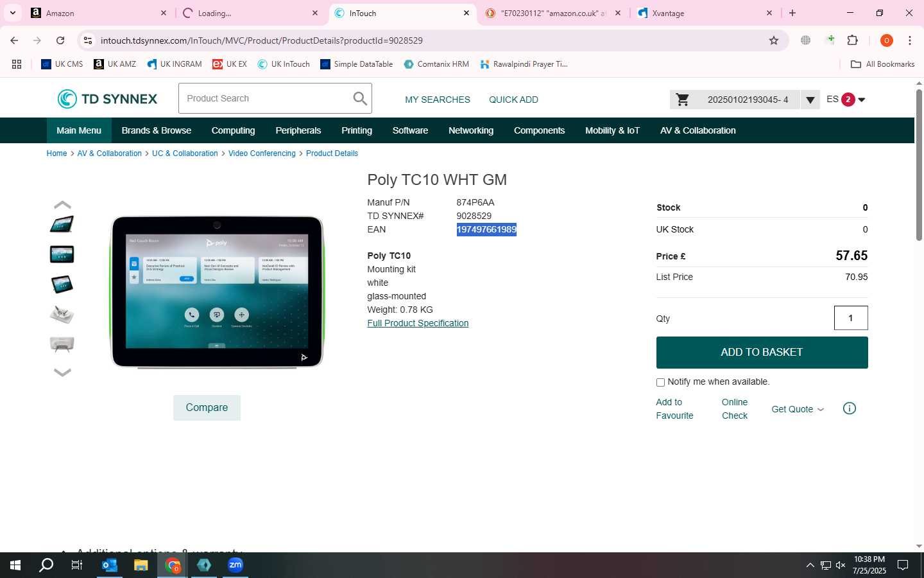The image size is (924, 578).
Task: Select the white mounting bracket thumbnail
Action: coord(62,315)
